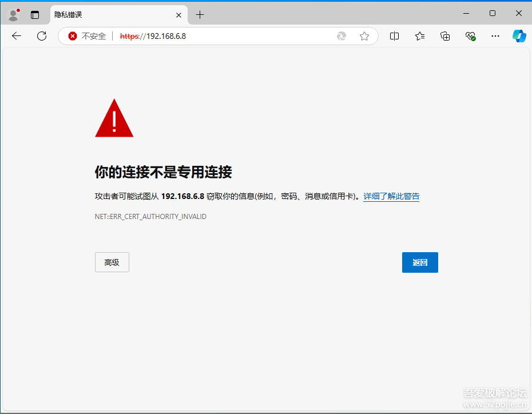Close the 隐私错误 tab
This screenshot has width=532, height=414.
[178, 15]
